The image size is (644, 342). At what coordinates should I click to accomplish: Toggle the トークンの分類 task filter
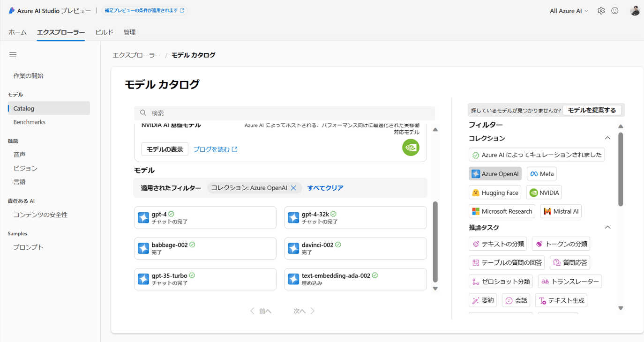click(561, 244)
